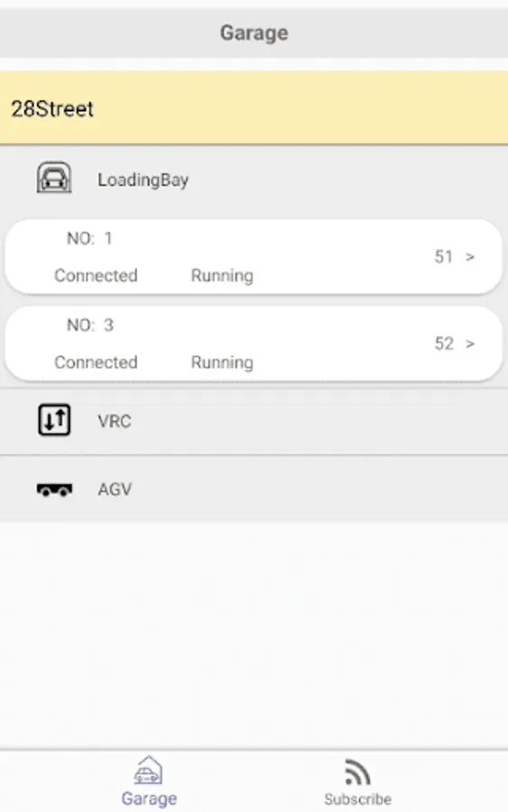Open loading bay NO: 1 card
508x812 pixels.
click(x=254, y=257)
